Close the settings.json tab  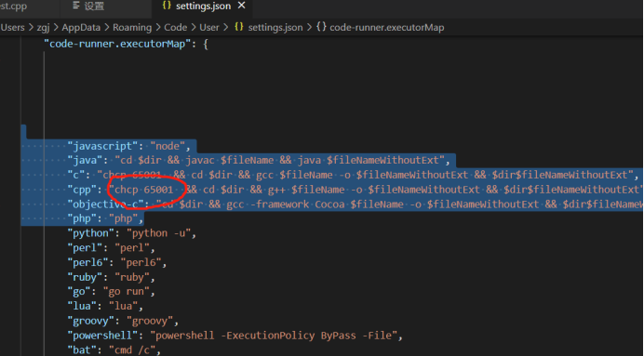[242, 6]
